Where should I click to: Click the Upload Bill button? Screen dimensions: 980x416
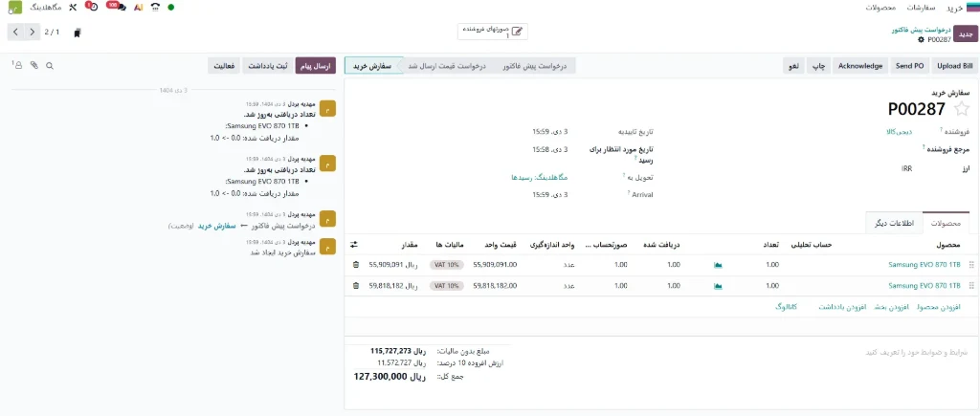tap(955, 66)
